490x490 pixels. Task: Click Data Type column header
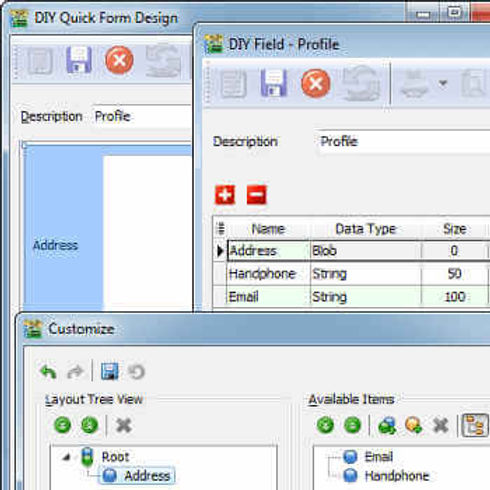pyautogui.click(x=366, y=229)
